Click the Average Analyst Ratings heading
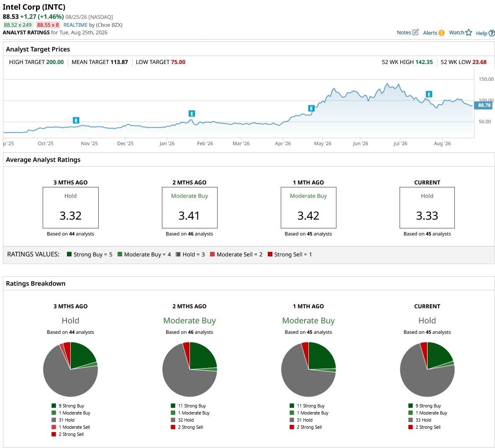 point(43,160)
